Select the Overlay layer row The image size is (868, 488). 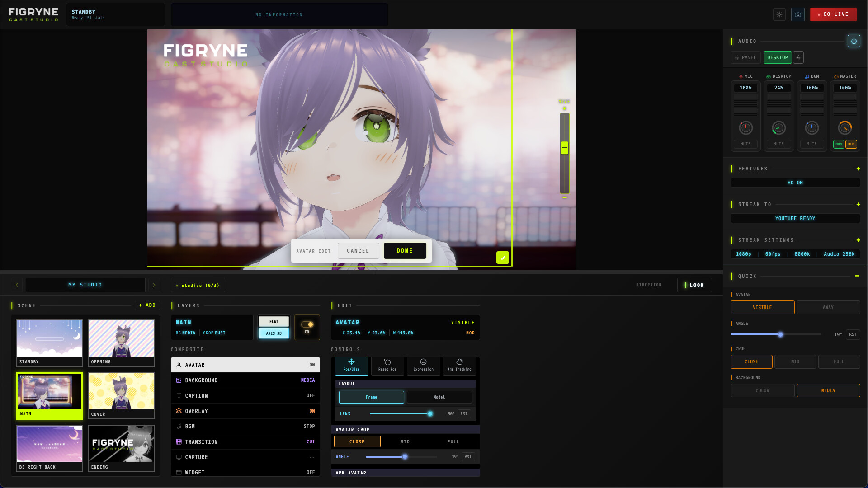tap(245, 411)
